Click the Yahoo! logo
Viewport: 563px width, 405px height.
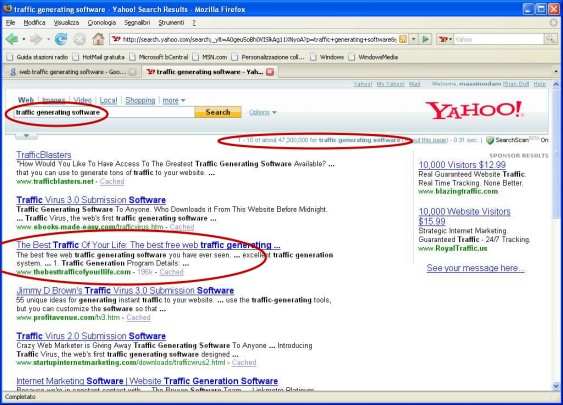coord(474,110)
